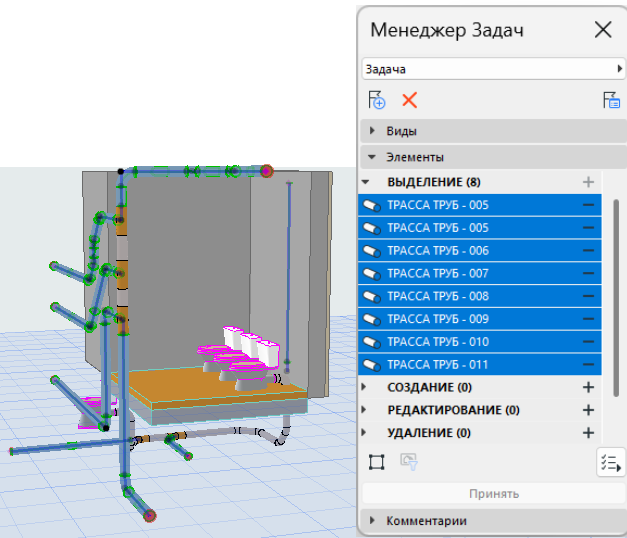Open the checklist options button
This screenshot has width=627, height=538.
pos(611,463)
